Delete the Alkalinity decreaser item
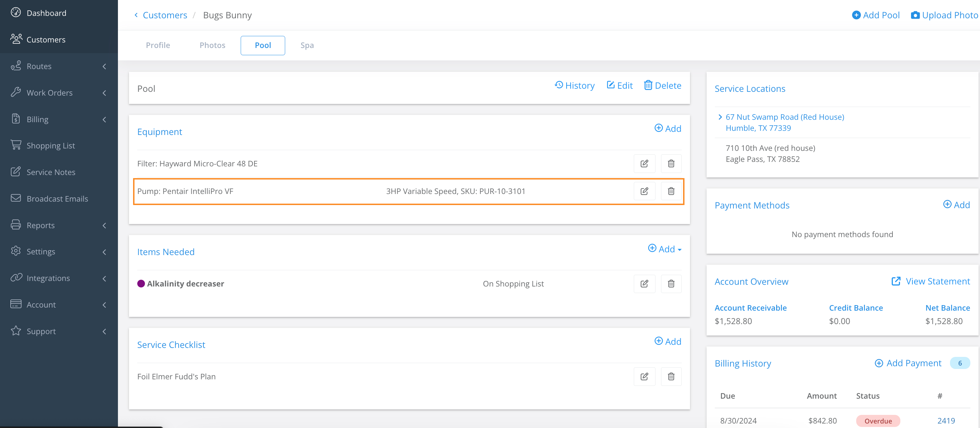 pyautogui.click(x=671, y=284)
